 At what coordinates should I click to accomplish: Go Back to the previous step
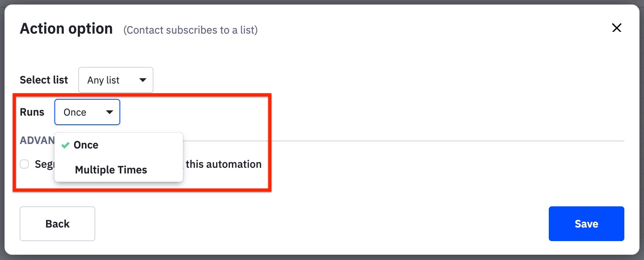(57, 224)
